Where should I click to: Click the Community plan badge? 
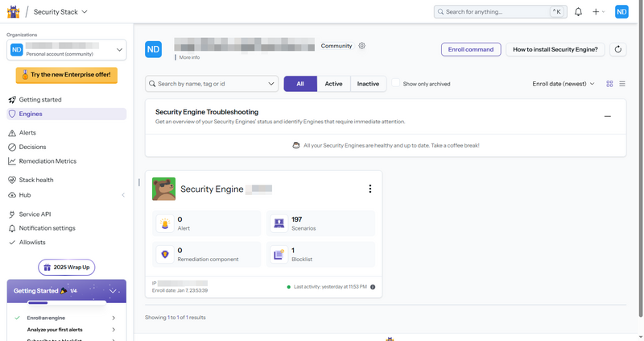tap(336, 46)
